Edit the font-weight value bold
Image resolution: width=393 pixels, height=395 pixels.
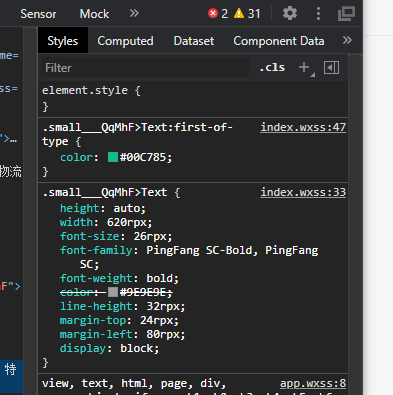point(159,278)
